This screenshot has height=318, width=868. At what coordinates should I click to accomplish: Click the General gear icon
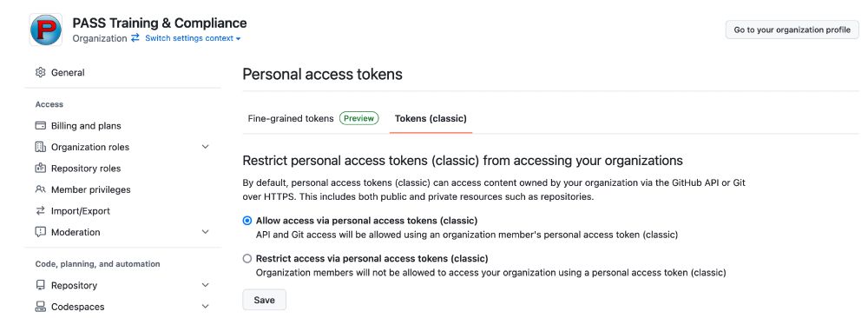(x=40, y=73)
